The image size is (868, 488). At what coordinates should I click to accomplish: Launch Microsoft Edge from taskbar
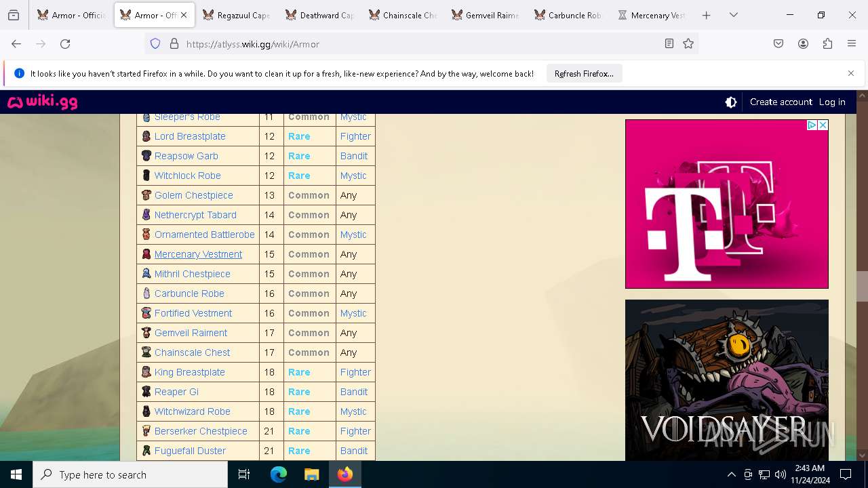279,474
